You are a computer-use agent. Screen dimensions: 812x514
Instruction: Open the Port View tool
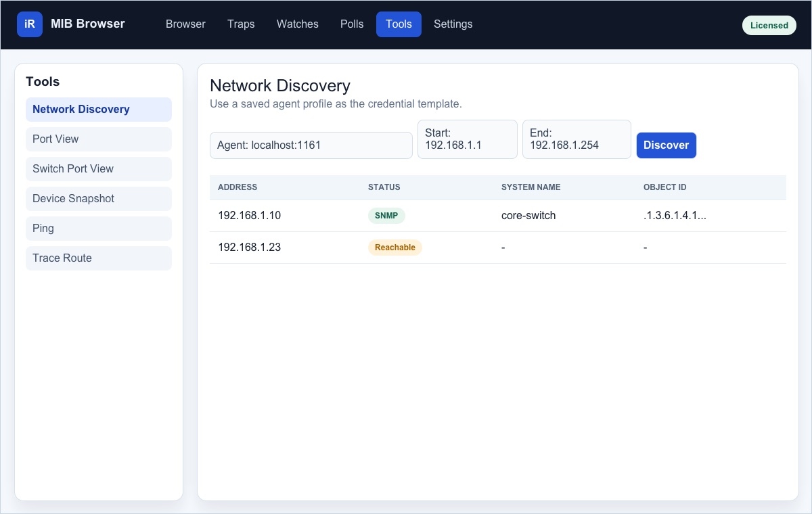click(x=99, y=139)
